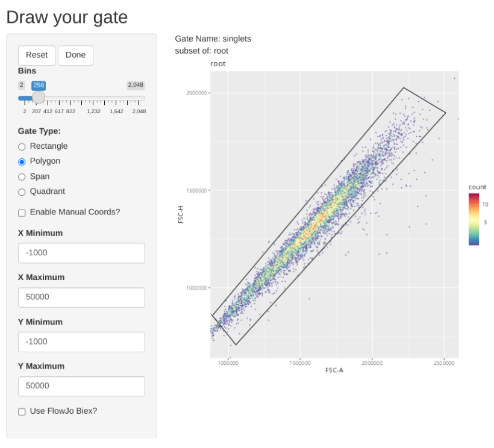Click the Bins slider handle

click(39, 98)
